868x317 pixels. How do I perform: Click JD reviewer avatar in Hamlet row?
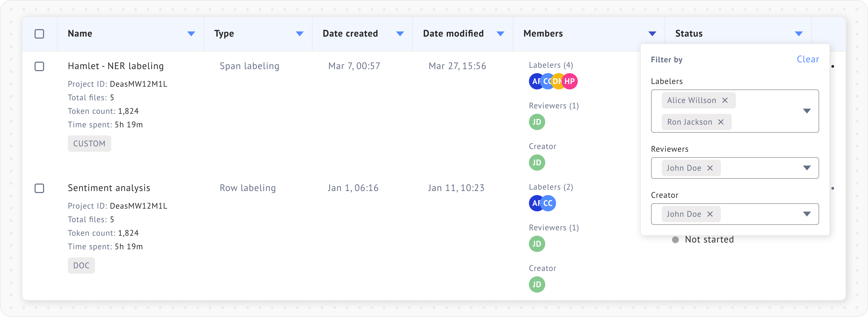(537, 122)
